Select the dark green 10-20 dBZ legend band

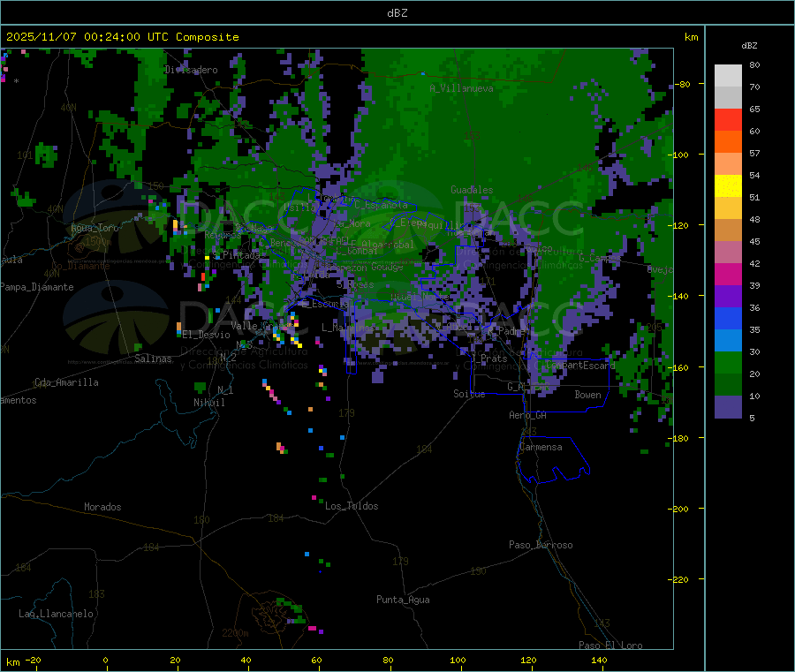(728, 385)
